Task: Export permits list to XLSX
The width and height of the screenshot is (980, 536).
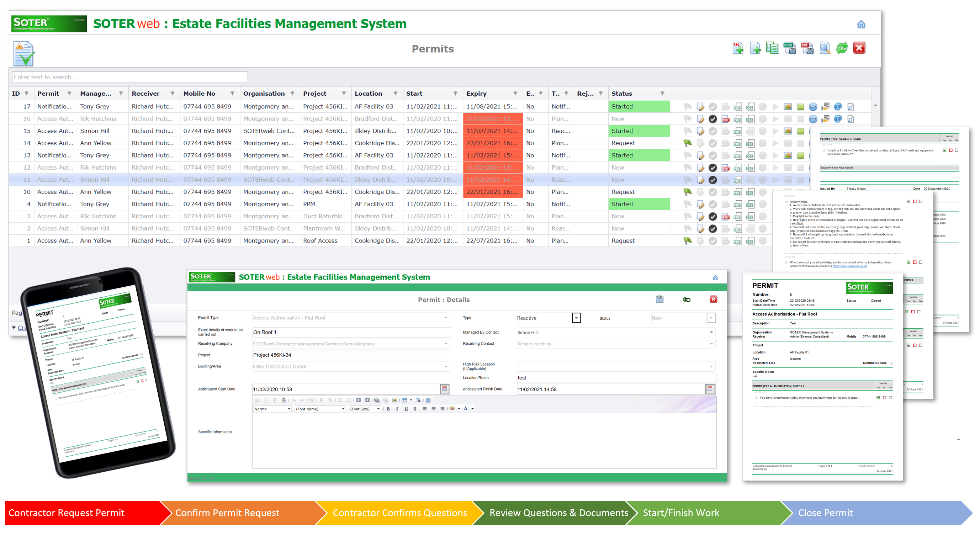Action: (790, 48)
